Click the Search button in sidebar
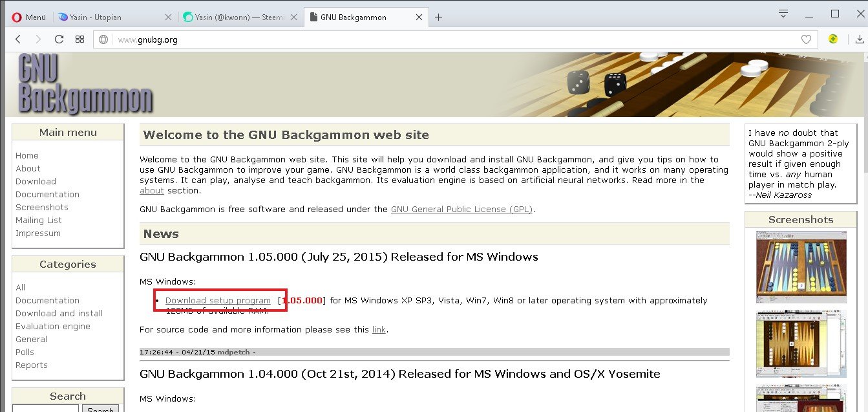Image resolution: width=868 pixels, height=412 pixels. pyautogui.click(x=100, y=409)
